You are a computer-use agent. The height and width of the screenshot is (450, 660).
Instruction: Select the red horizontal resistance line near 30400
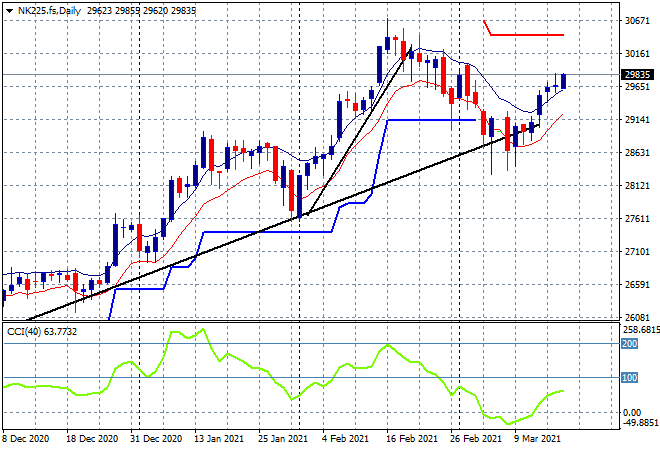pyautogui.click(x=527, y=35)
